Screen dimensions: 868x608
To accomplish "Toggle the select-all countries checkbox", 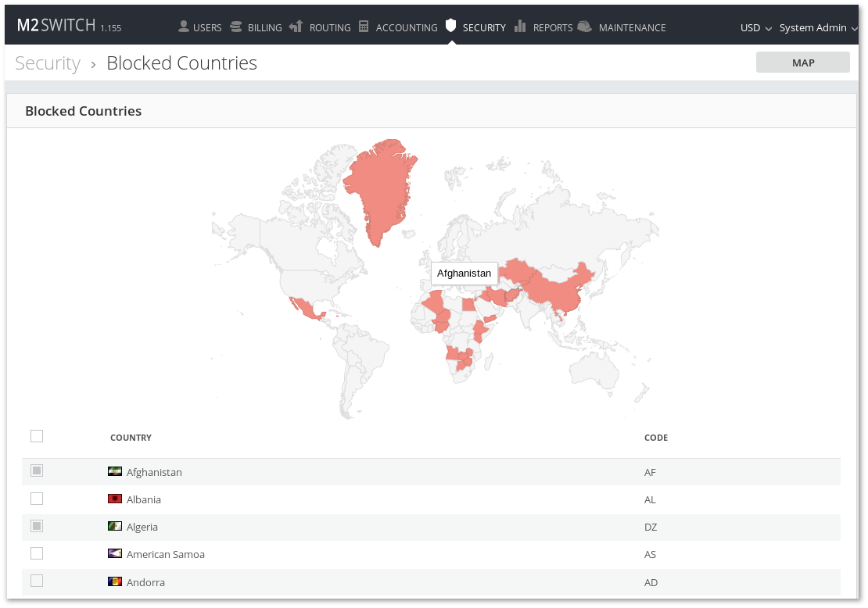I will pos(37,436).
